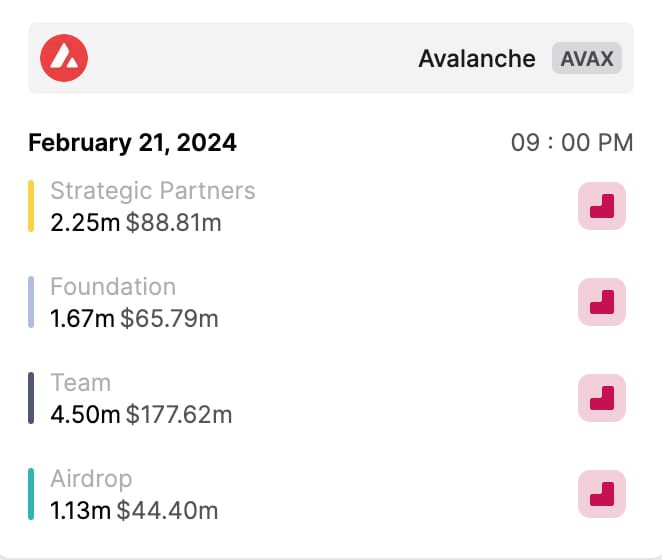Screen dimensions: 662x560
Task: Select the AVAX ticker badge
Action: [x=587, y=58]
